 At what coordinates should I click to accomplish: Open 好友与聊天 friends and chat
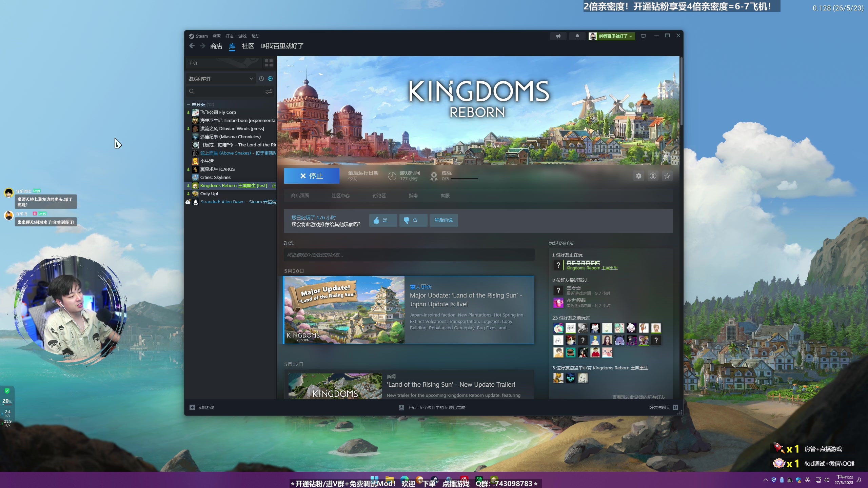click(x=664, y=407)
